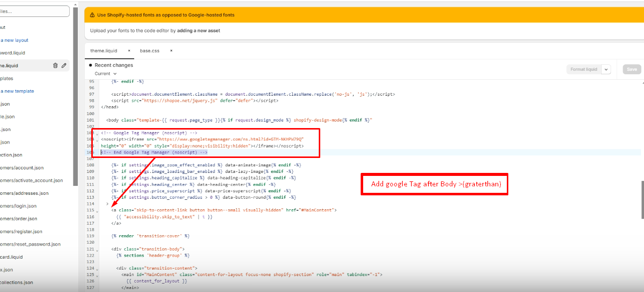This screenshot has width=644, height=292.
Task: Click the code editor vertical scrollbar thumb
Action: click(x=642, y=199)
